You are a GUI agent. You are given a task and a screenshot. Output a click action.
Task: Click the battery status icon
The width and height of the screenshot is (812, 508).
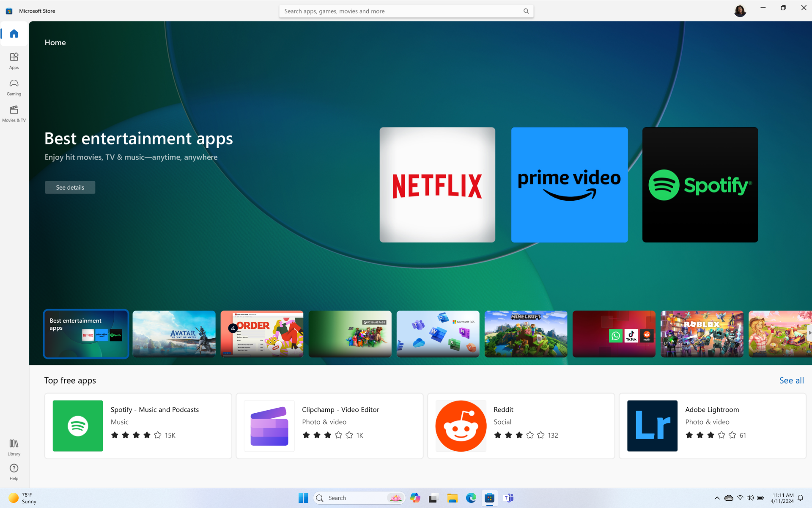pyautogui.click(x=760, y=498)
